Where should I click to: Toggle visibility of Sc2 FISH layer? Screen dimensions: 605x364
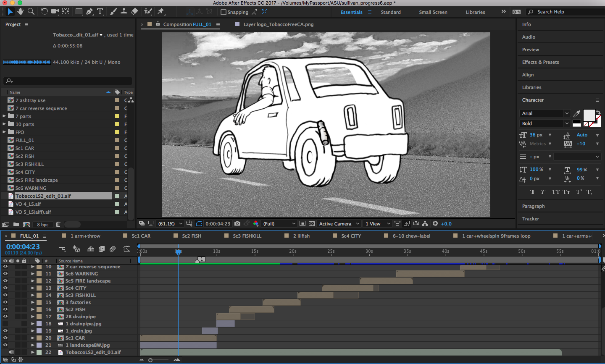(5, 309)
